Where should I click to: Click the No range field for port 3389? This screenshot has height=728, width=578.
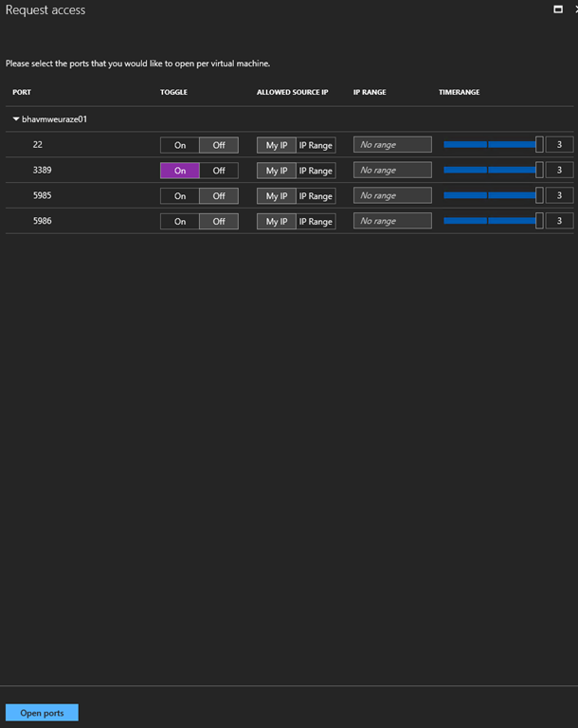[392, 171]
